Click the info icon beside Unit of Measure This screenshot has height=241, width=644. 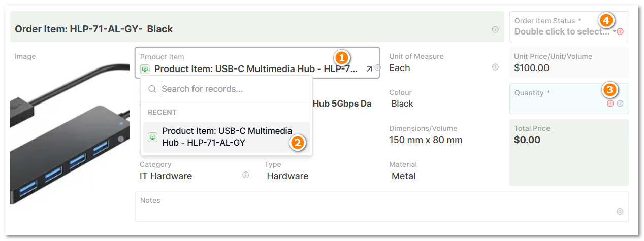(495, 67)
